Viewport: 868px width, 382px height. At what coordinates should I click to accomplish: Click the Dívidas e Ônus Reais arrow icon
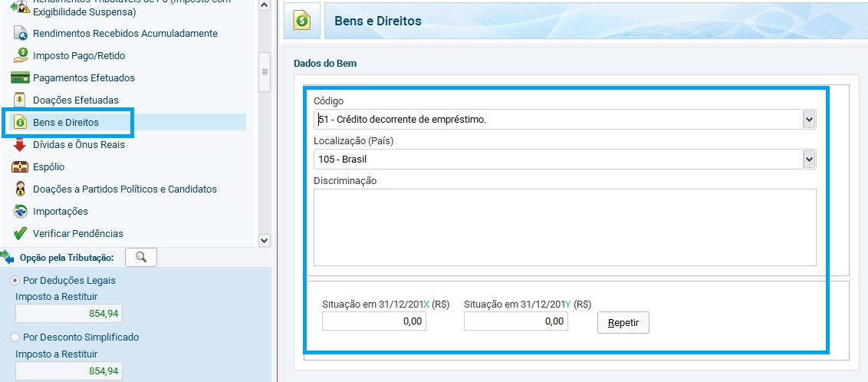click(20, 144)
